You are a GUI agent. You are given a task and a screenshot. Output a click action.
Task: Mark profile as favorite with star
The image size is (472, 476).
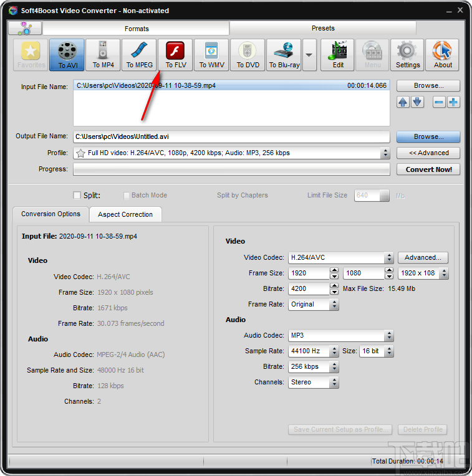click(x=80, y=153)
